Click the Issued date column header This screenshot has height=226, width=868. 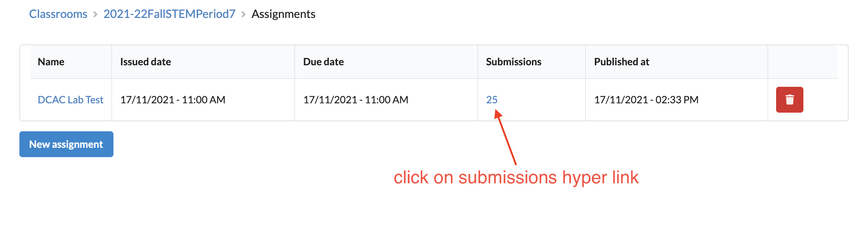point(145,62)
